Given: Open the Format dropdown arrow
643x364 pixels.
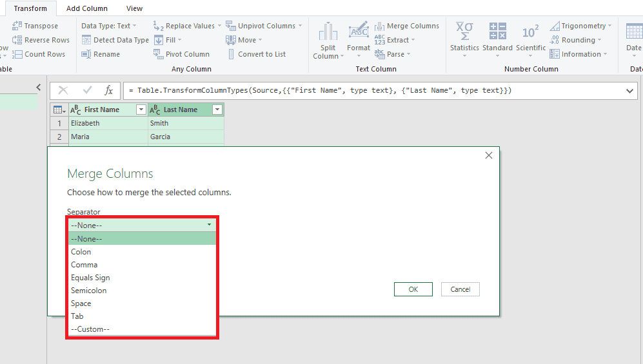Looking at the screenshot, I should pyautogui.click(x=359, y=56).
